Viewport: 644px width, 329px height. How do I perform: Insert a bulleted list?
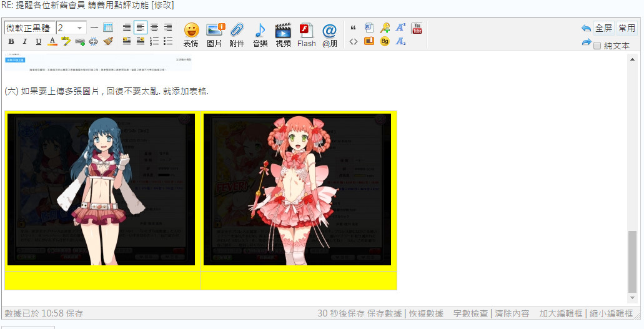click(168, 41)
